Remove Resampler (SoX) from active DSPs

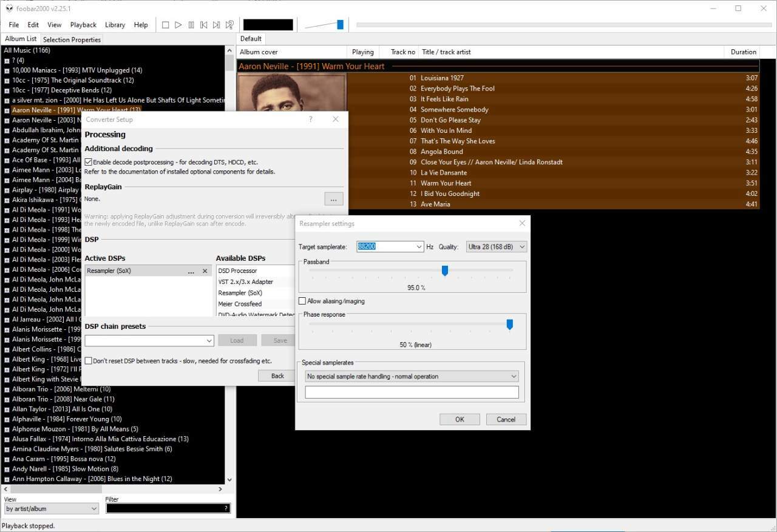[x=205, y=271]
